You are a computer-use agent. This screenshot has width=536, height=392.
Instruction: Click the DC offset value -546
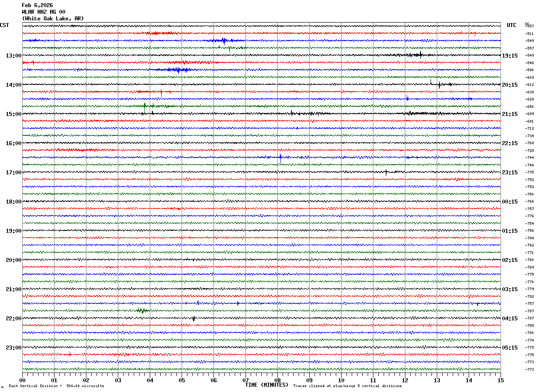pos(529,63)
